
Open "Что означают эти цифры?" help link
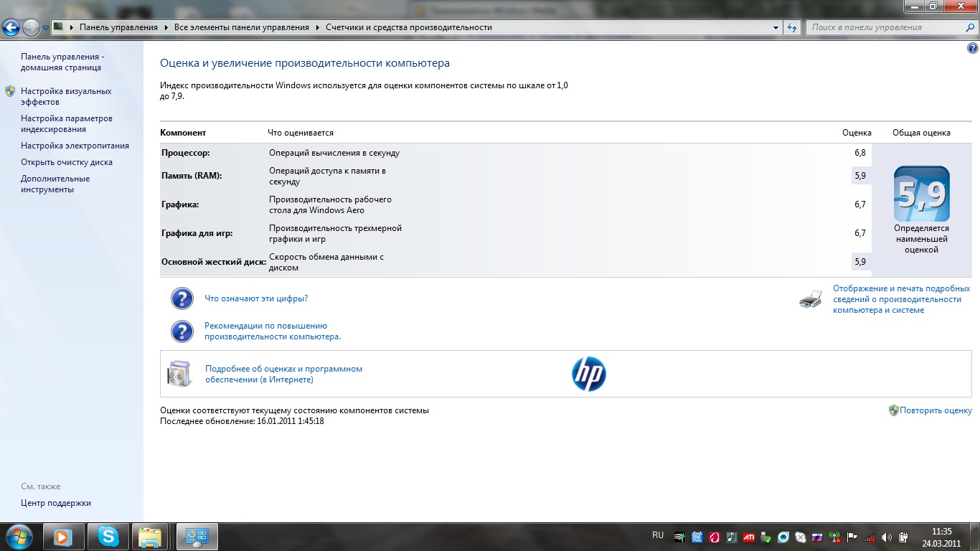point(256,298)
